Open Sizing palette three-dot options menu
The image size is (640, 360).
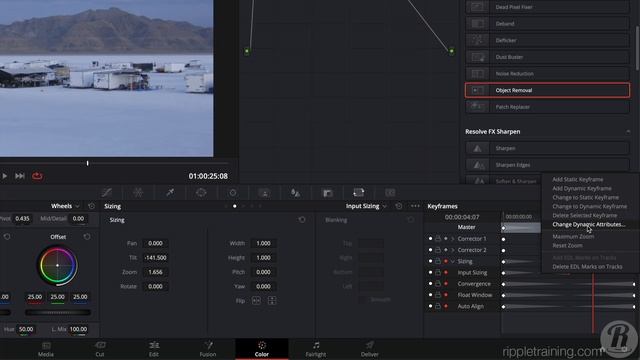pos(415,206)
